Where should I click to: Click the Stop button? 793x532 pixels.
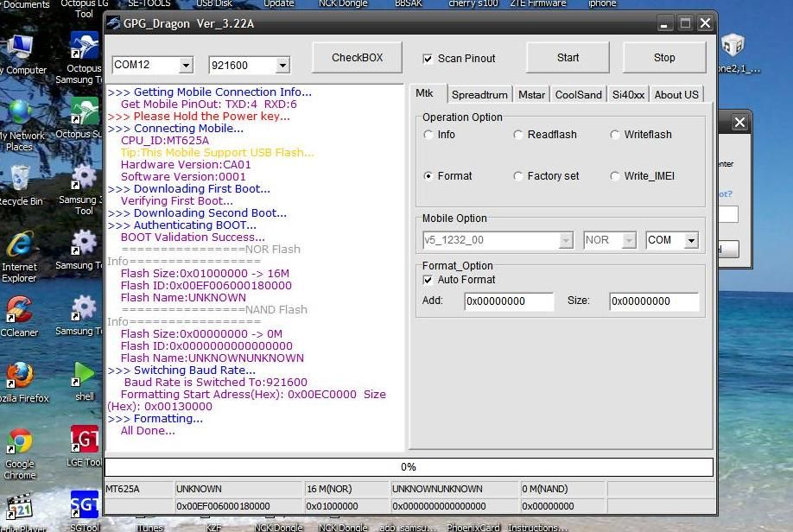point(664,58)
